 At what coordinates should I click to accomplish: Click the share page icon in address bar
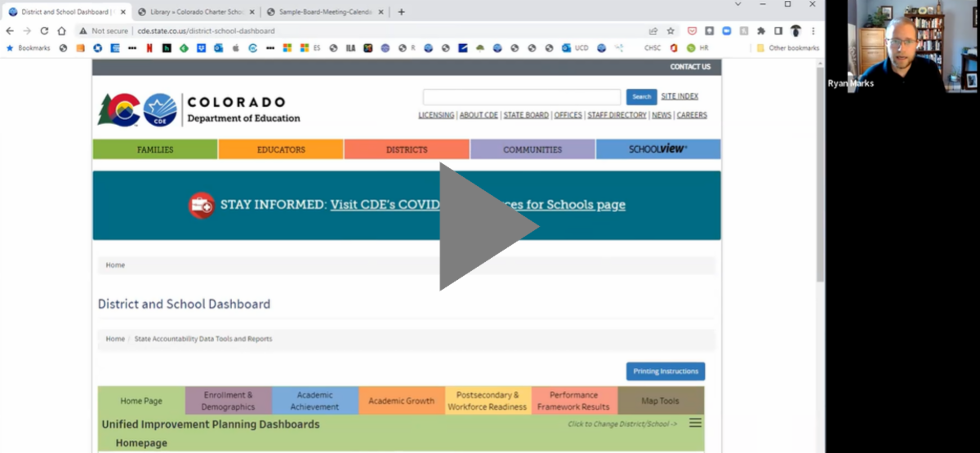pos(653,31)
